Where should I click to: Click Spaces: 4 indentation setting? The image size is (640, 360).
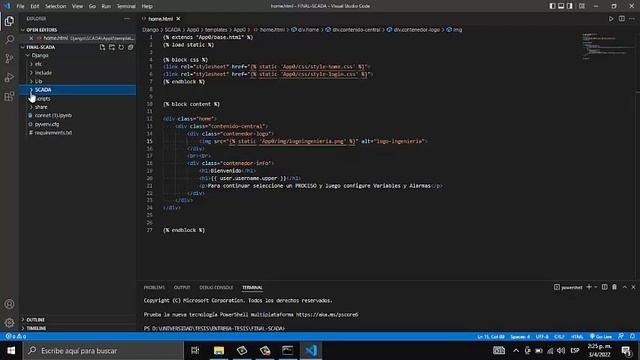520,336
